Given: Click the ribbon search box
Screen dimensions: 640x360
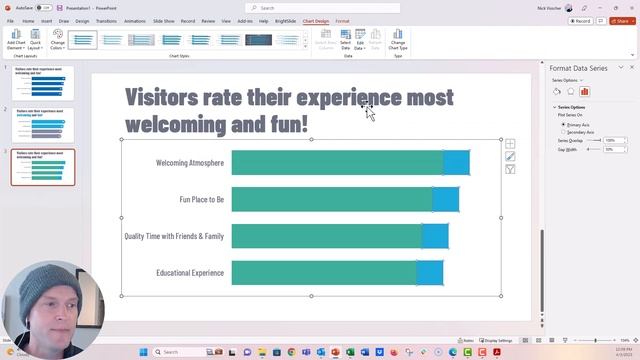Looking at the screenshot, I should click(322, 8).
